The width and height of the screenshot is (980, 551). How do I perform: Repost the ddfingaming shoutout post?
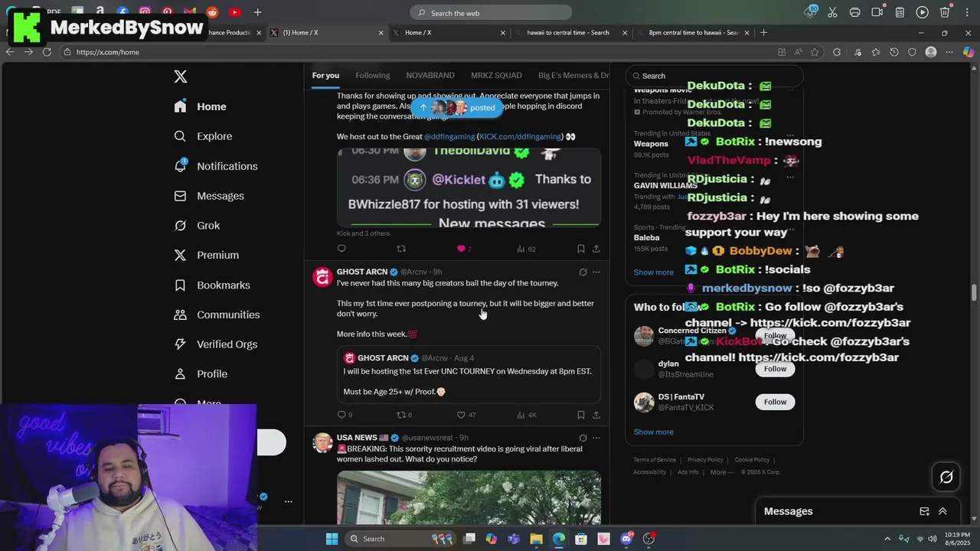pos(401,249)
